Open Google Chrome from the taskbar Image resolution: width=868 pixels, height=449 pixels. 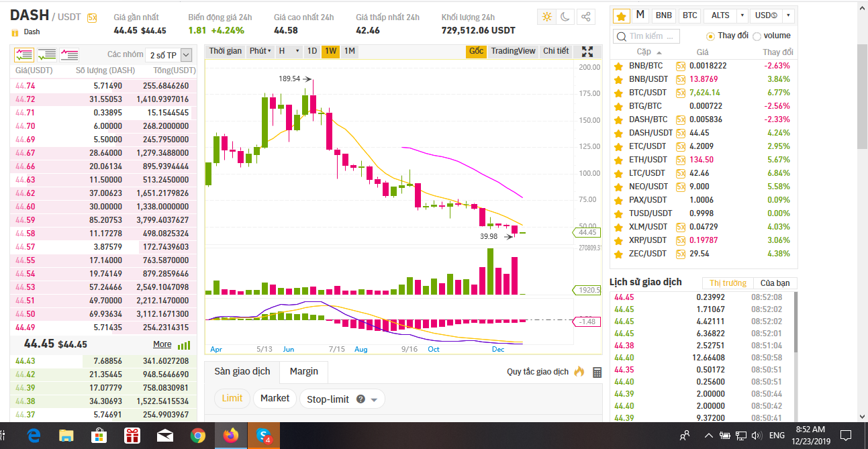tap(197, 436)
